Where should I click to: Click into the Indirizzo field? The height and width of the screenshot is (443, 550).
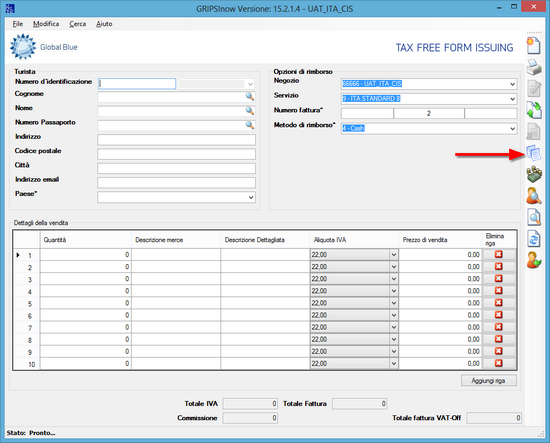[x=176, y=140]
